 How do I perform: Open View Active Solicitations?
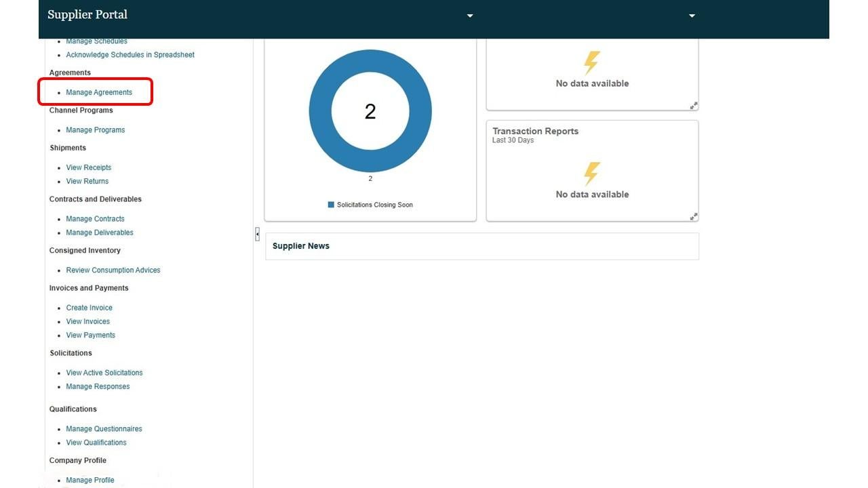pyautogui.click(x=104, y=373)
